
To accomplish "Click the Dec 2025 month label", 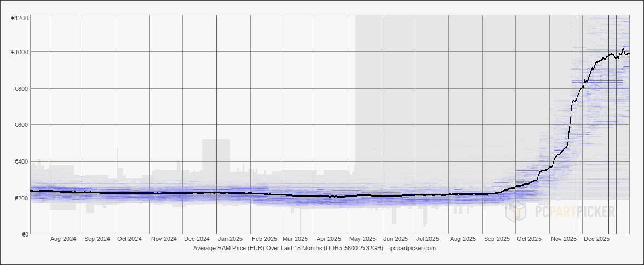I will click(596, 239).
